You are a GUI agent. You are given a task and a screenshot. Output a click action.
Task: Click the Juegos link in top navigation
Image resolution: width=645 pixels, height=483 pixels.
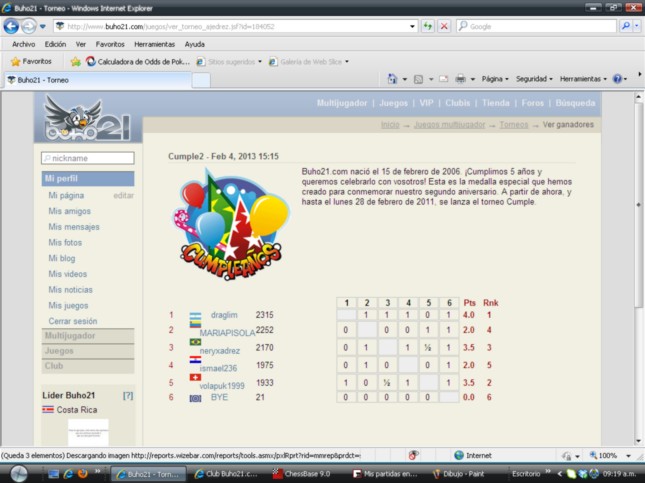point(393,103)
